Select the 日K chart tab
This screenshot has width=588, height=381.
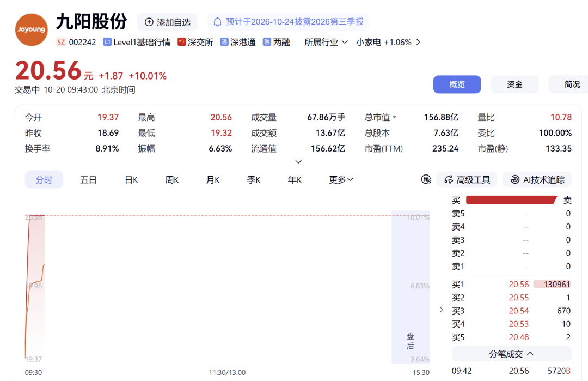tap(131, 180)
